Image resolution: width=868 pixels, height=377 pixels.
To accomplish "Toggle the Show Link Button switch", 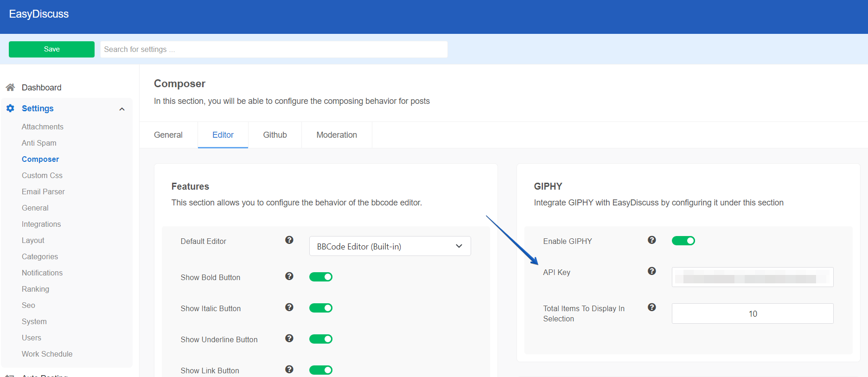I will tap(321, 370).
